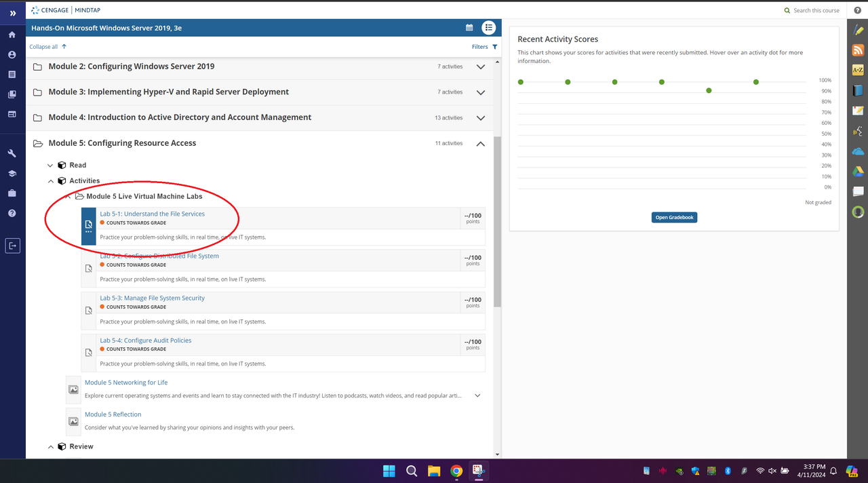Open the blue book dictionary app
868x483 pixels.
click(x=858, y=90)
